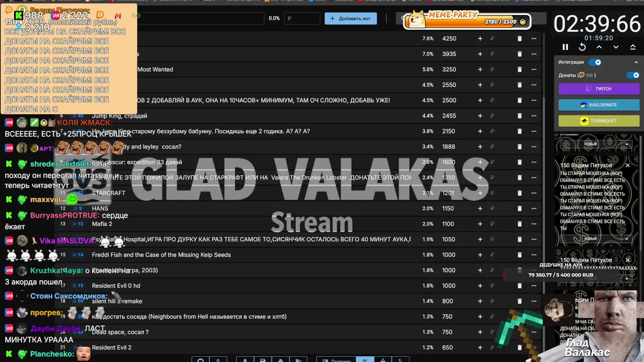The image size is (644, 362).
Task: Open more options for the Most Wanted lot
Action: [534, 70]
